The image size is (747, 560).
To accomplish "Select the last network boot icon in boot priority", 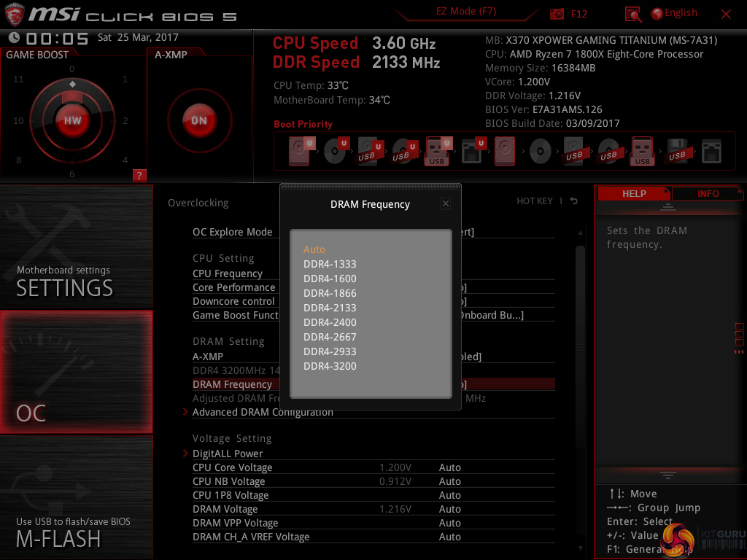I will 711,152.
